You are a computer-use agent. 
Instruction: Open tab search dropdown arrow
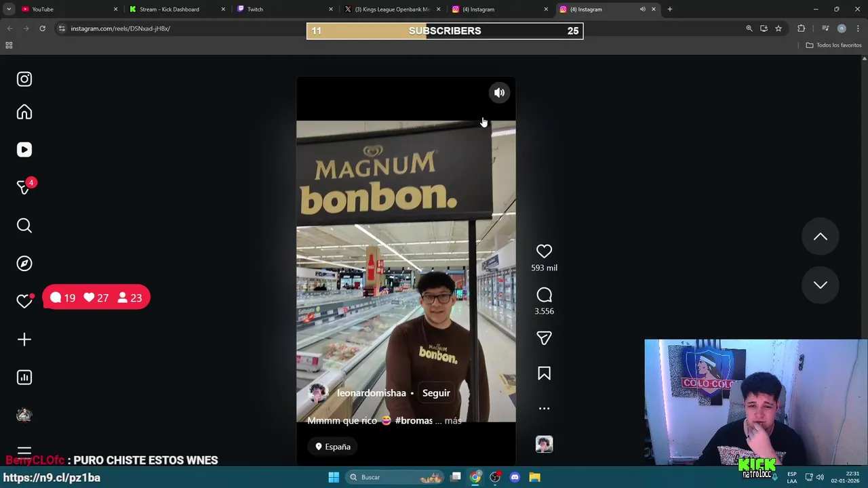coord(9,9)
